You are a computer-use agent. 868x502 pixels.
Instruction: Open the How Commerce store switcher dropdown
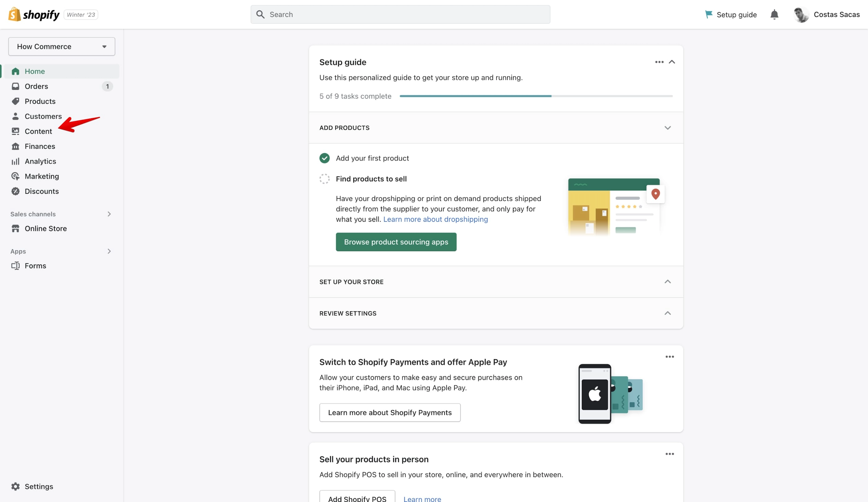pos(62,46)
